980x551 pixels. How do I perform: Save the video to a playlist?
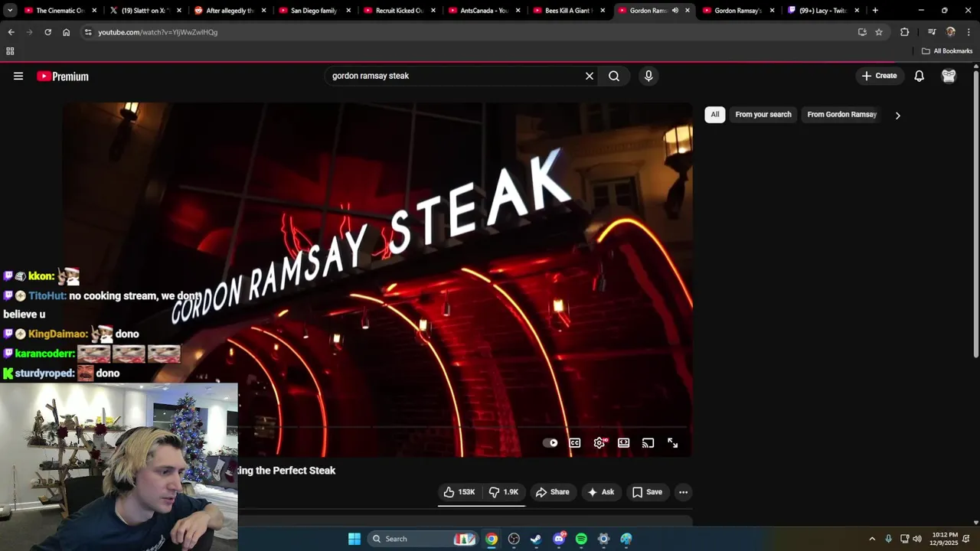coord(647,492)
